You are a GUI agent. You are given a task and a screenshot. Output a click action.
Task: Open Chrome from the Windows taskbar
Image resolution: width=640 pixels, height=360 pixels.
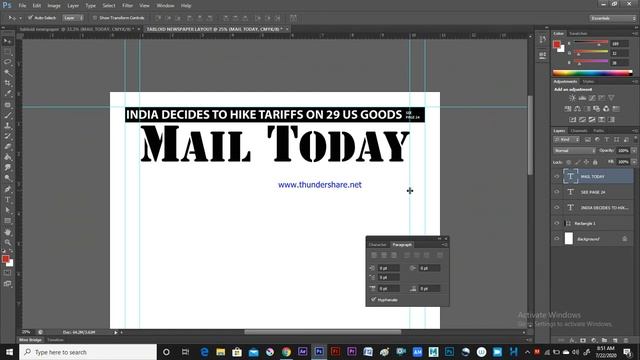[286, 351]
